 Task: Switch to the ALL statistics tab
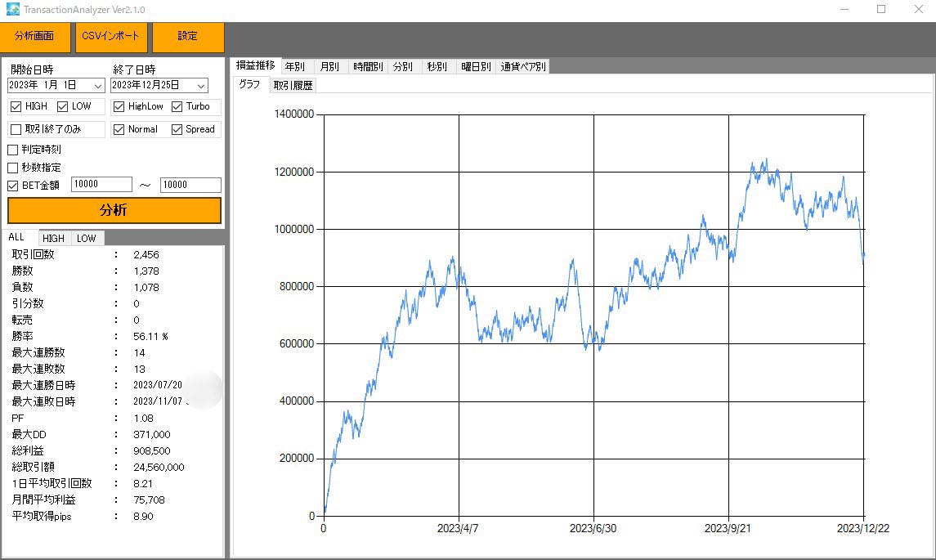[x=16, y=237]
